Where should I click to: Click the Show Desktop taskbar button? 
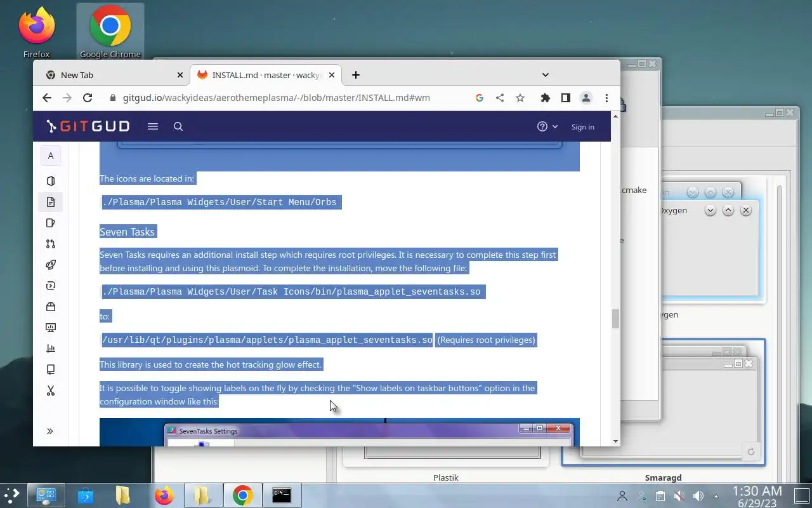(801, 495)
